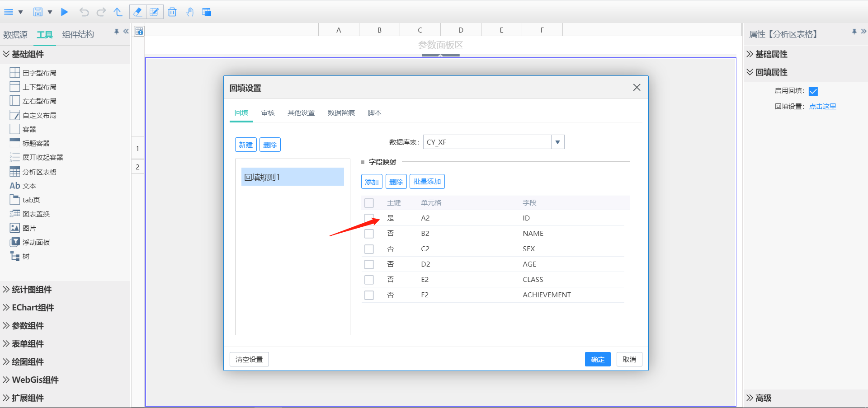Click the trash delete icon in toolbar
This screenshot has height=408, width=868.
(172, 12)
